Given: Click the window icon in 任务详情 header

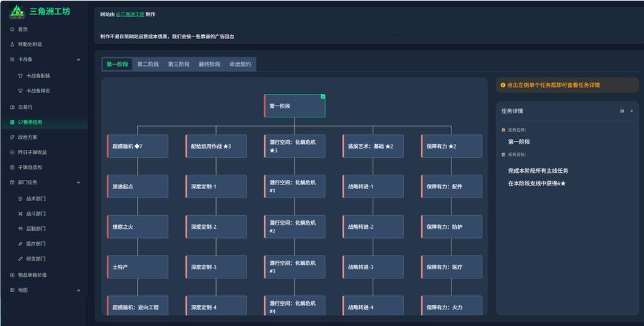Looking at the screenshot, I should coord(622,111).
